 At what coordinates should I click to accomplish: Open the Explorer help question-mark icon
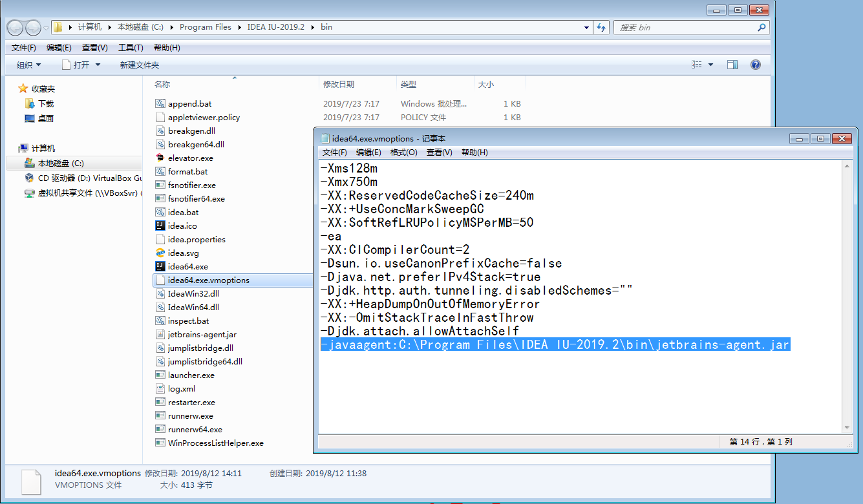[756, 65]
